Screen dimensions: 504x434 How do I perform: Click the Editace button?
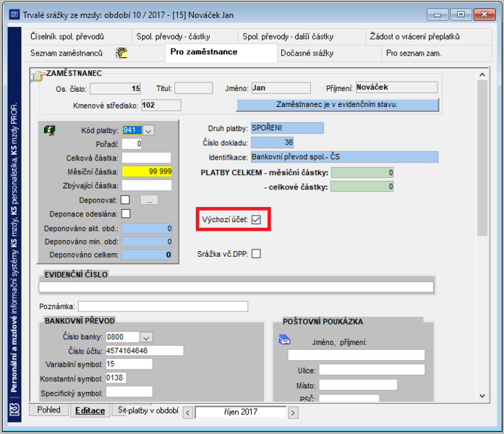90,411
